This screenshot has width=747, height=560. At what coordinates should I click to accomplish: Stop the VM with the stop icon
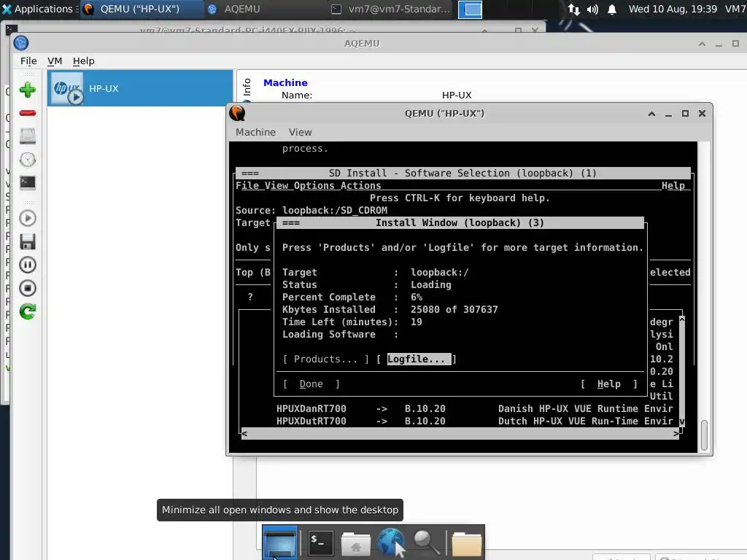point(28,288)
